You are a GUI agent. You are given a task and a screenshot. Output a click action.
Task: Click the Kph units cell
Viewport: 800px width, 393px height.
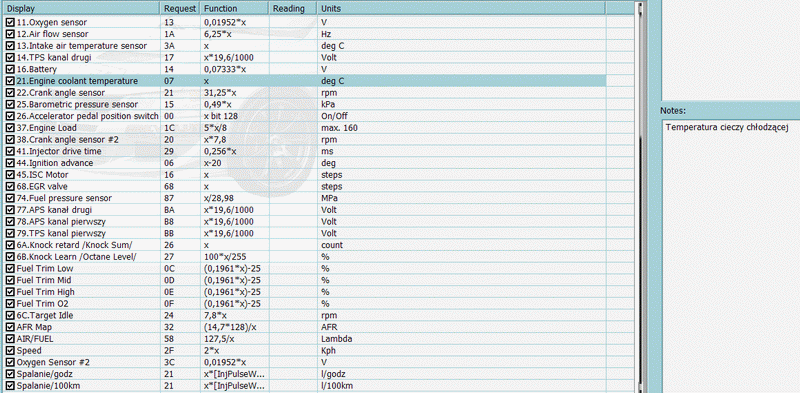[x=461, y=351]
